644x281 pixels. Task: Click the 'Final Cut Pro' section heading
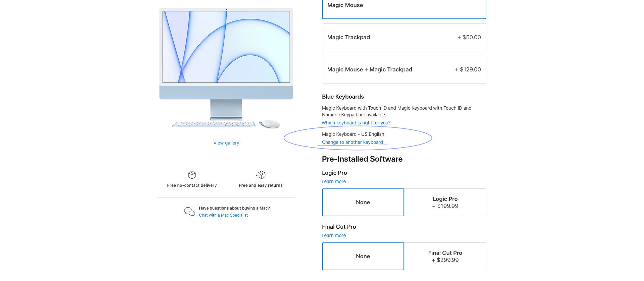pyautogui.click(x=339, y=227)
